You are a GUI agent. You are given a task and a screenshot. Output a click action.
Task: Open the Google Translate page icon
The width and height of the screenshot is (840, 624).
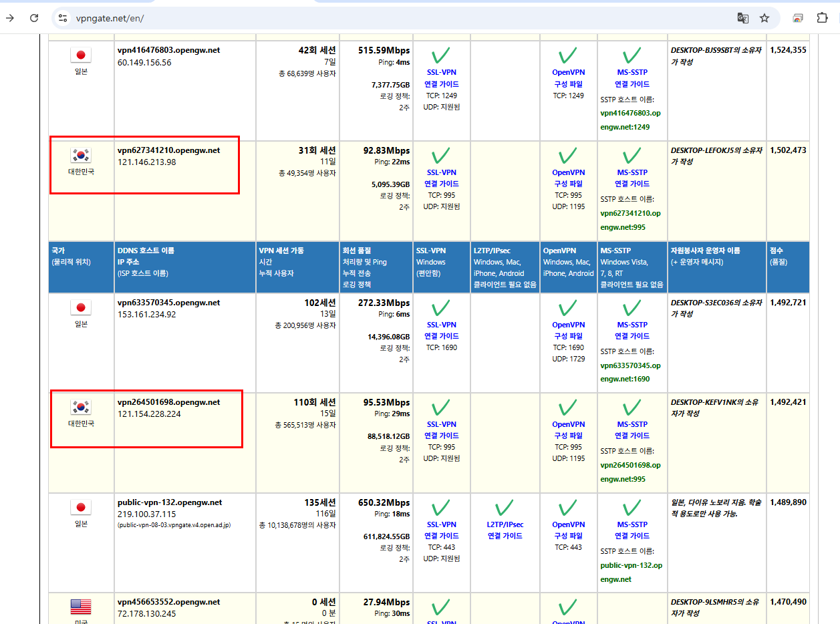point(742,18)
